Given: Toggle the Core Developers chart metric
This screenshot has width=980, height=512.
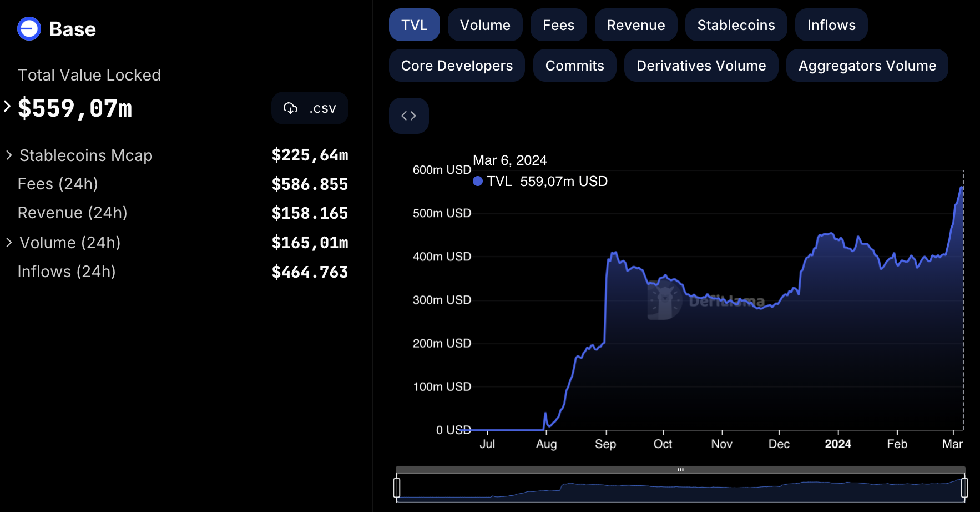Looking at the screenshot, I should click(457, 66).
